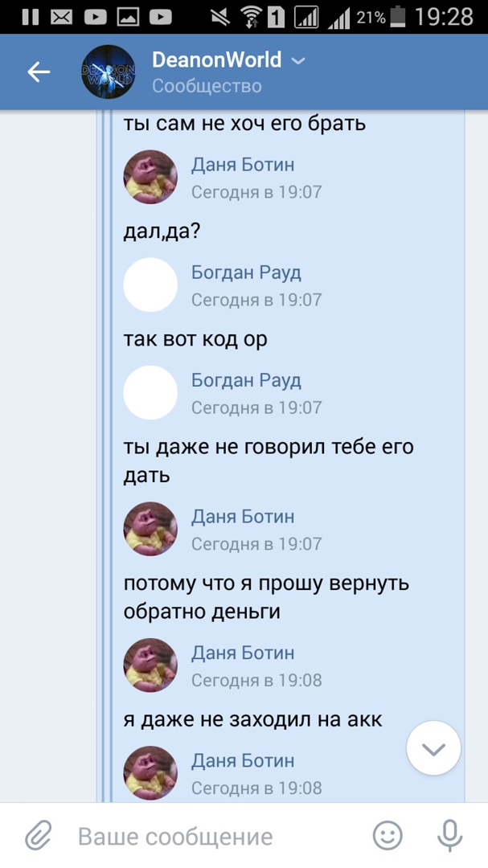Expand the DeanonWorld title dropdown chevron

(x=298, y=61)
